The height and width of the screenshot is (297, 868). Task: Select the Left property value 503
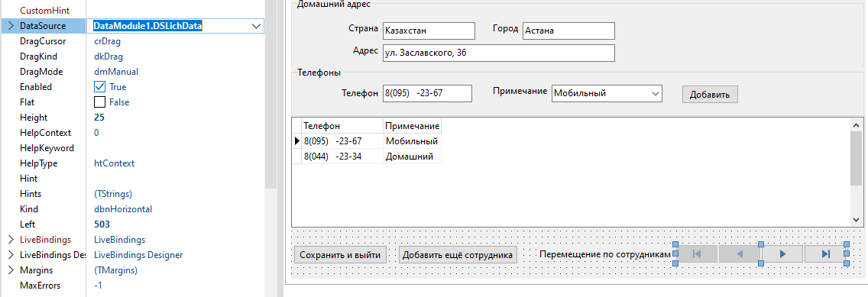pos(102,224)
